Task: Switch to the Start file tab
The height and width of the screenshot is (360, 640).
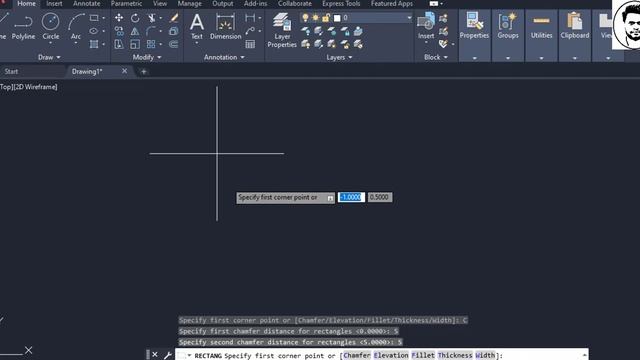Action: pyautogui.click(x=11, y=71)
